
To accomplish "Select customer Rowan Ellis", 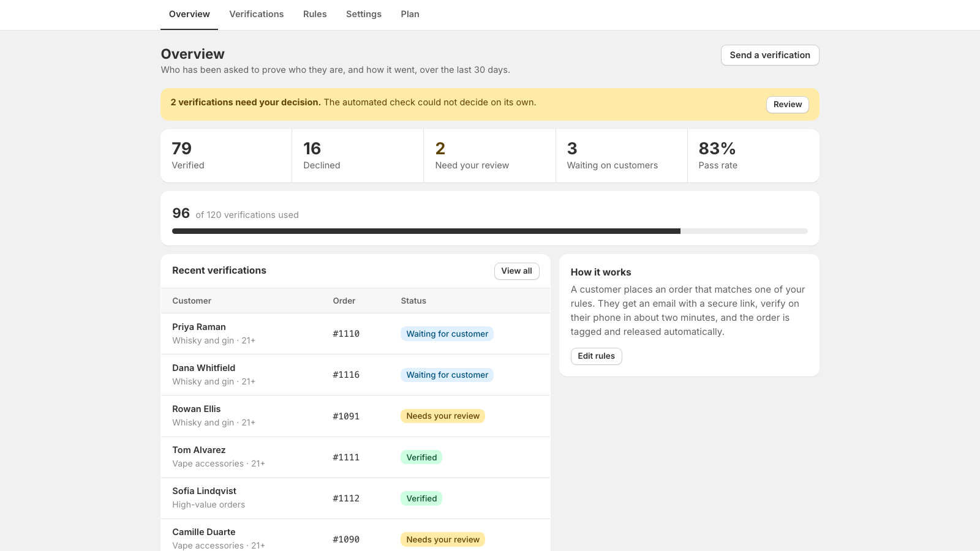I will click(196, 409).
